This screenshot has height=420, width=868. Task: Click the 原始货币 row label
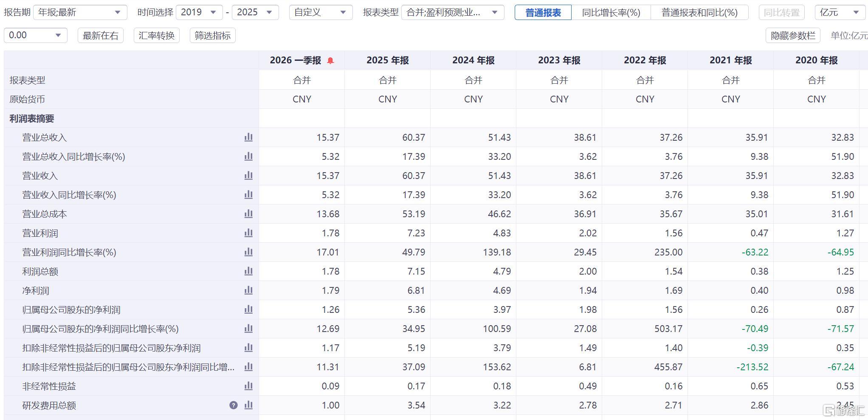[27, 99]
